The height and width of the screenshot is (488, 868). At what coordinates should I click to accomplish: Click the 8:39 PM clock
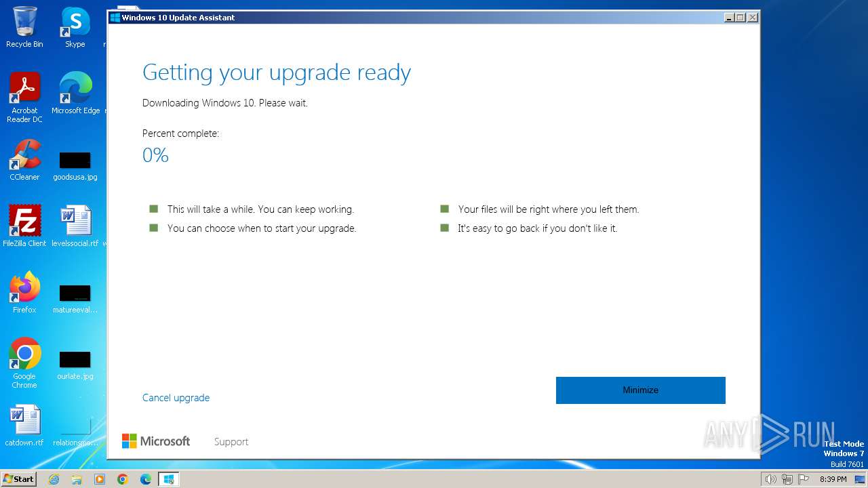pyautogui.click(x=833, y=479)
